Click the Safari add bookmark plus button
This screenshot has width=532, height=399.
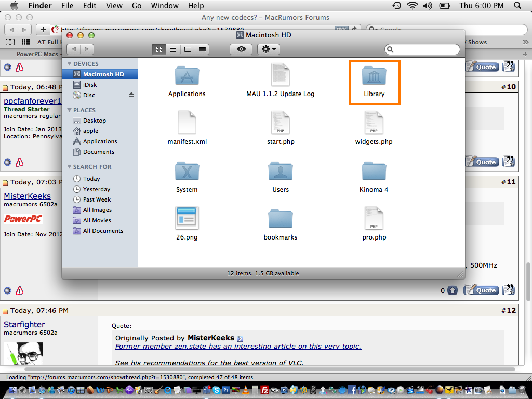(x=43, y=30)
